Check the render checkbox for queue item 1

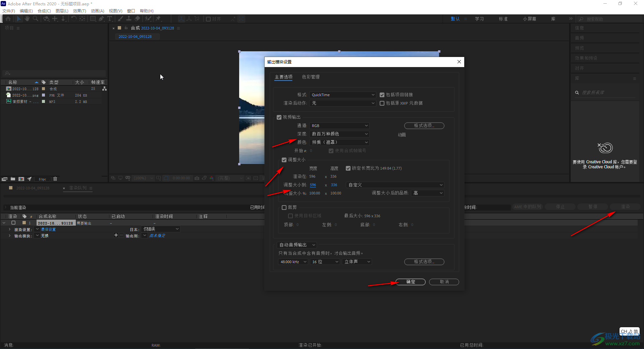[x=13, y=223]
